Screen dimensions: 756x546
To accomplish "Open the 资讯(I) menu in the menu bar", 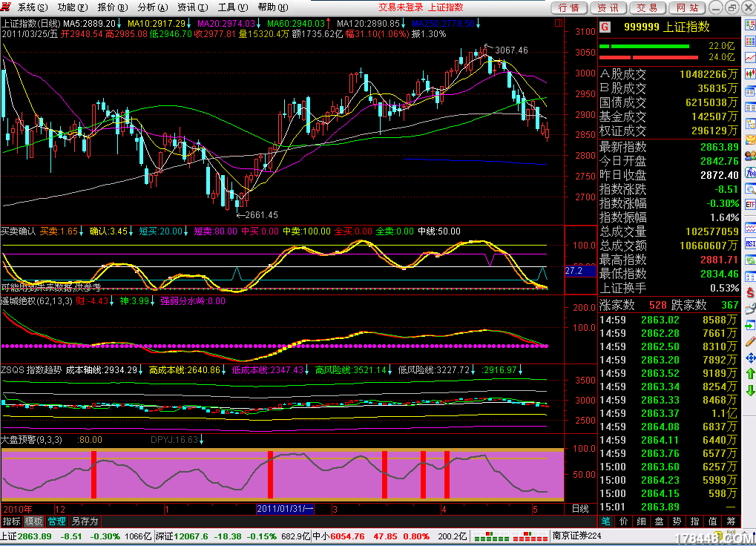I will click(x=192, y=7).
